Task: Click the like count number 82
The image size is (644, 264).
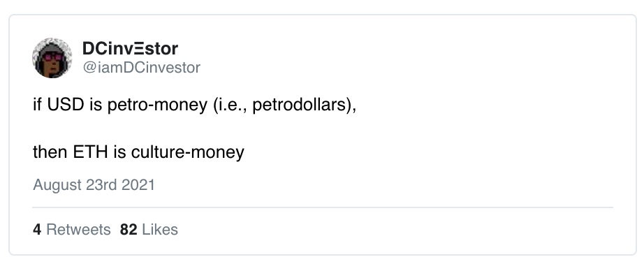Action: tap(129, 230)
